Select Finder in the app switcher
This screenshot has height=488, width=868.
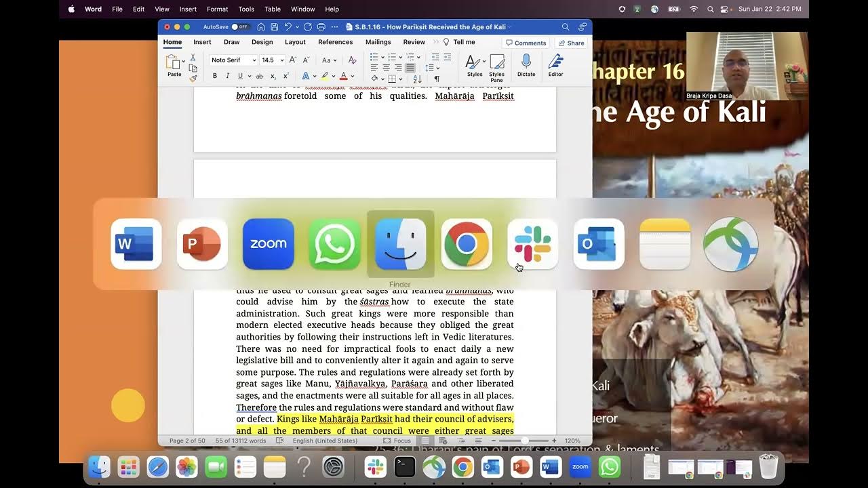[x=401, y=244]
